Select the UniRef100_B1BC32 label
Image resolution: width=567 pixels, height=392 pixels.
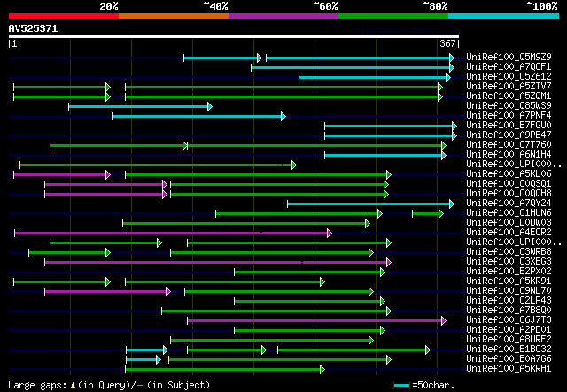509,350
